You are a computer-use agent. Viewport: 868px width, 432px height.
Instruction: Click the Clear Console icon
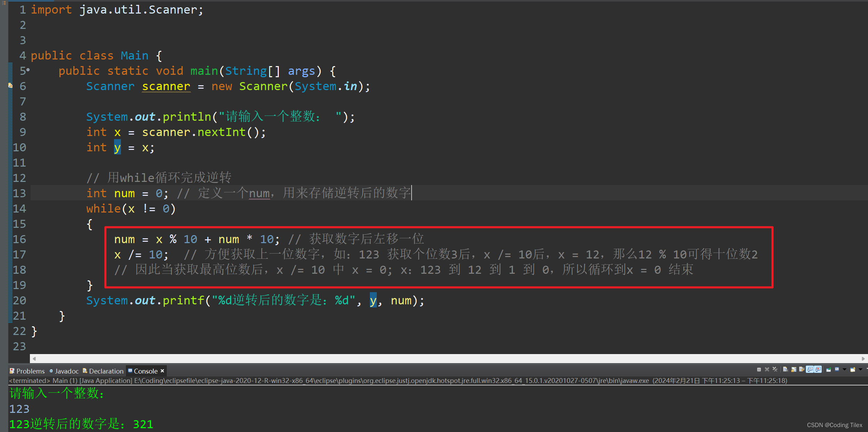pyautogui.click(x=785, y=369)
